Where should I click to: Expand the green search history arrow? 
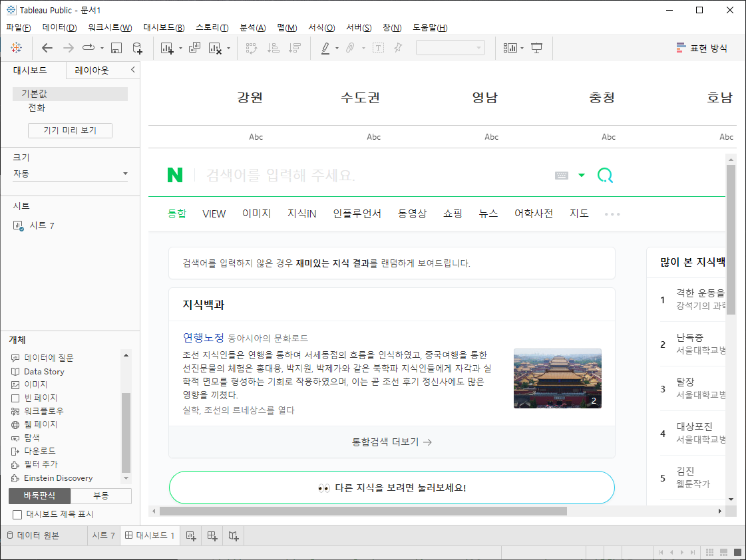click(x=582, y=176)
